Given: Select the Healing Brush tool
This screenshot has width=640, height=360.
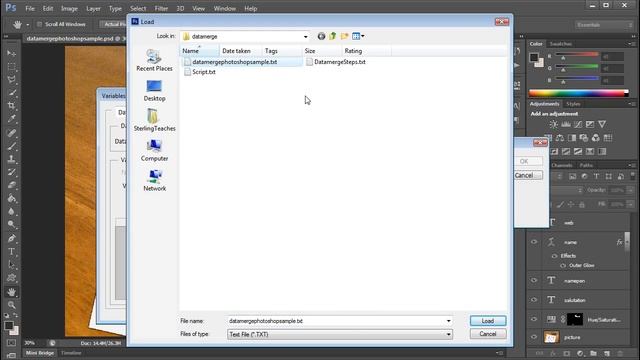Looking at the screenshot, I should [x=11, y=133].
